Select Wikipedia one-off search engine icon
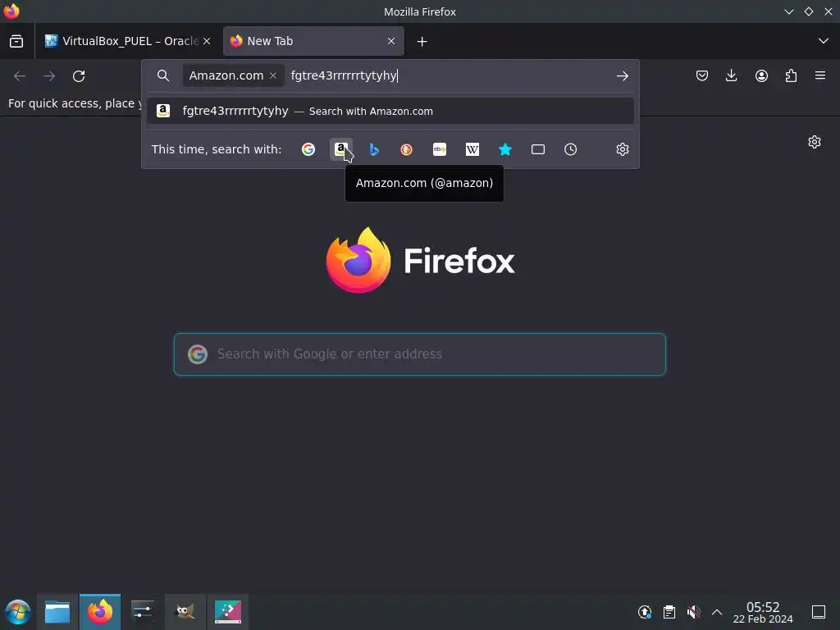Image resolution: width=840 pixels, height=630 pixels. tap(472, 149)
